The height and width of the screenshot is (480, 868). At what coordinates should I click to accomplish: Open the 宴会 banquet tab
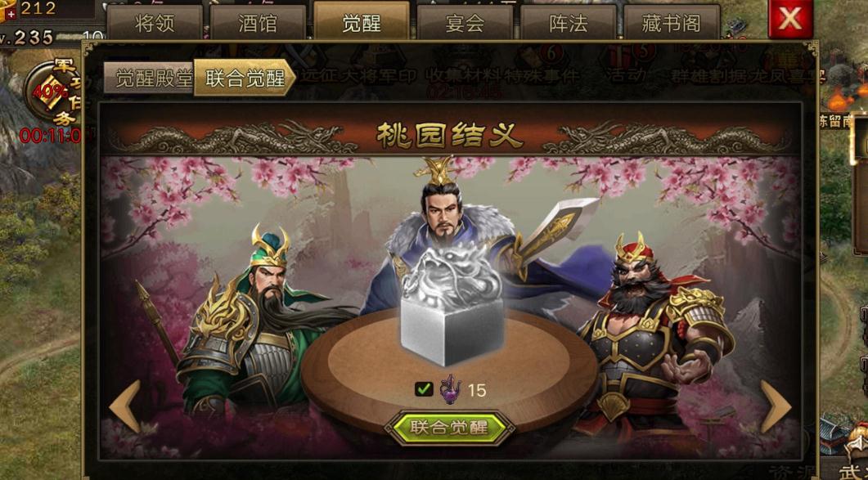[465, 23]
